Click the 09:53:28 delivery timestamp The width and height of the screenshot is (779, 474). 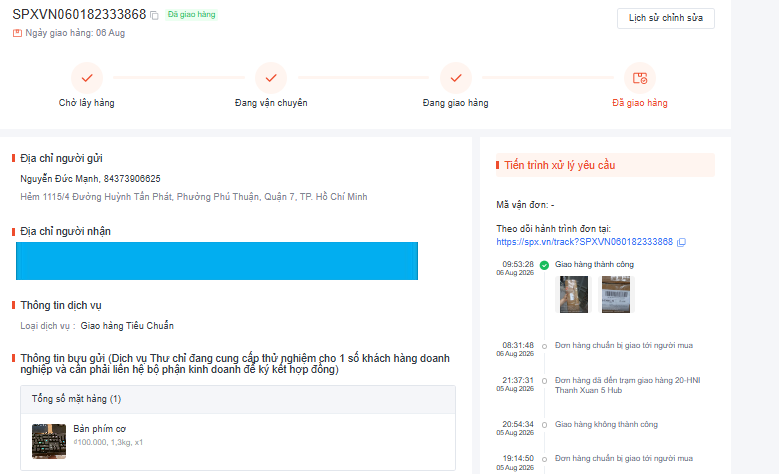click(518, 264)
